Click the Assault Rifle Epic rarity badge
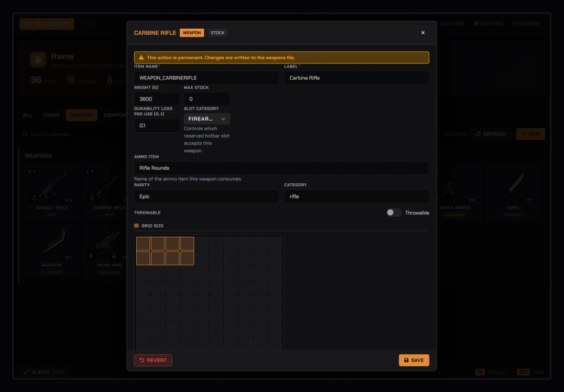 click(52, 215)
